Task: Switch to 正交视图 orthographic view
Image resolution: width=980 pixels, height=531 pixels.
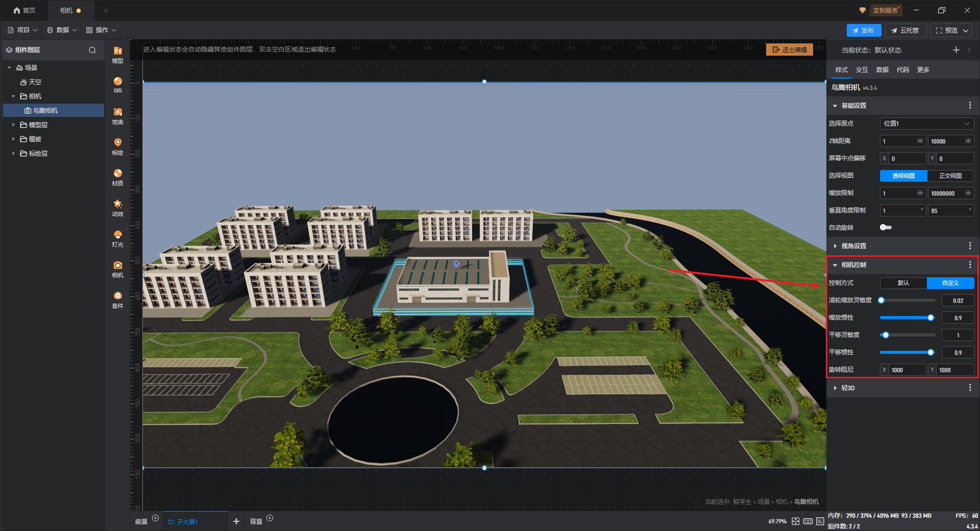Action: tap(950, 176)
